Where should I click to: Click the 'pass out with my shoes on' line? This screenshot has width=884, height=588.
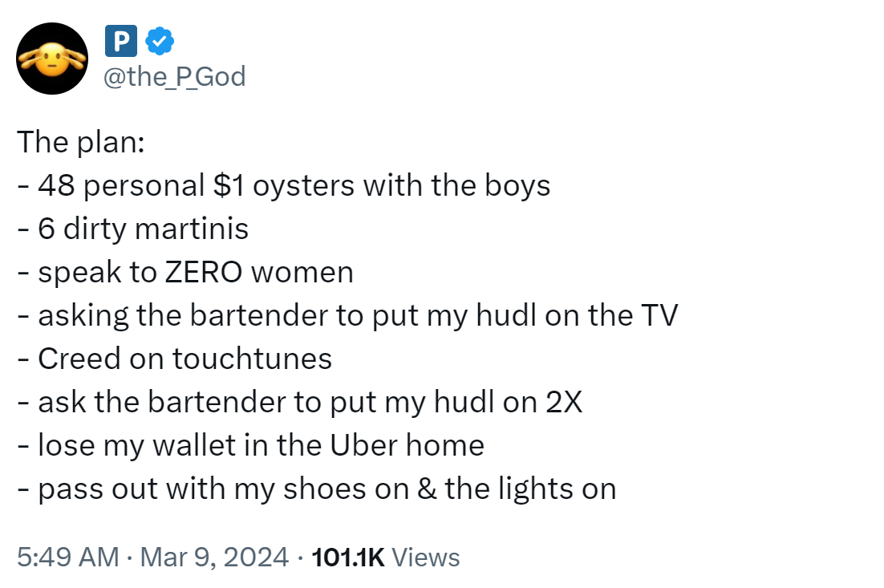317,489
